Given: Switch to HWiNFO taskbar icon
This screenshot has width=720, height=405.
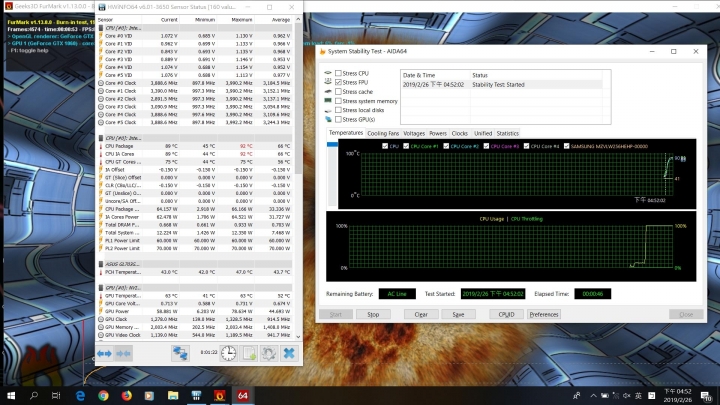Looking at the screenshot, I should coord(196,395).
